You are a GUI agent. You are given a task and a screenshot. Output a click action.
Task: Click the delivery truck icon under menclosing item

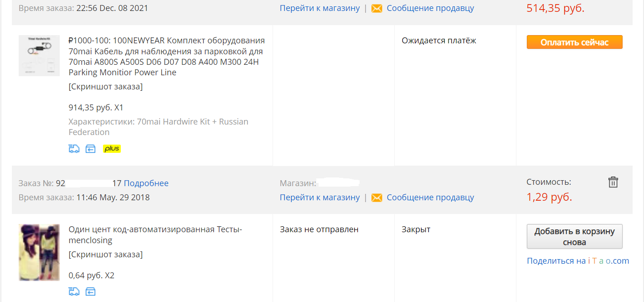74,292
